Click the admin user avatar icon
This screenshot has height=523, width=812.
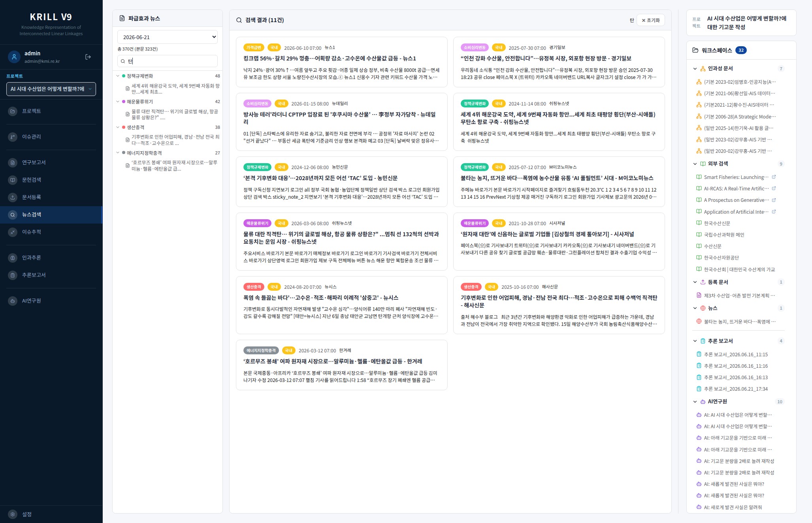14,57
